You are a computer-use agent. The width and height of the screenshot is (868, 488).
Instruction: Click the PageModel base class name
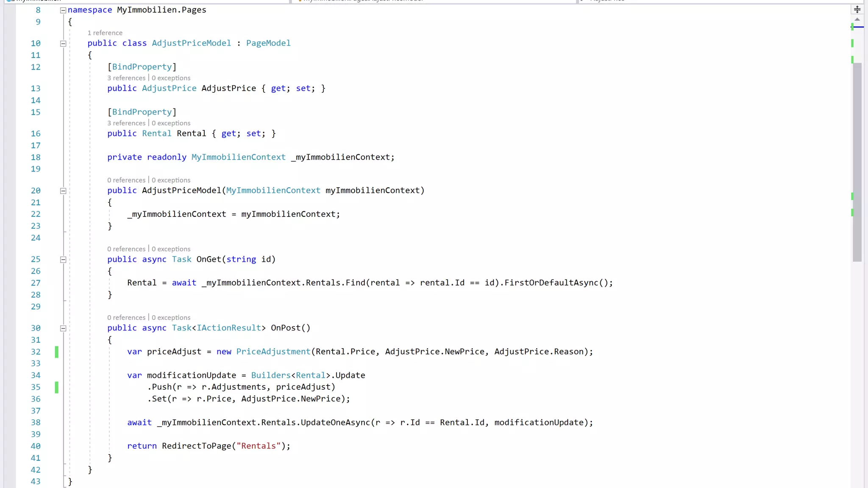pos(268,43)
